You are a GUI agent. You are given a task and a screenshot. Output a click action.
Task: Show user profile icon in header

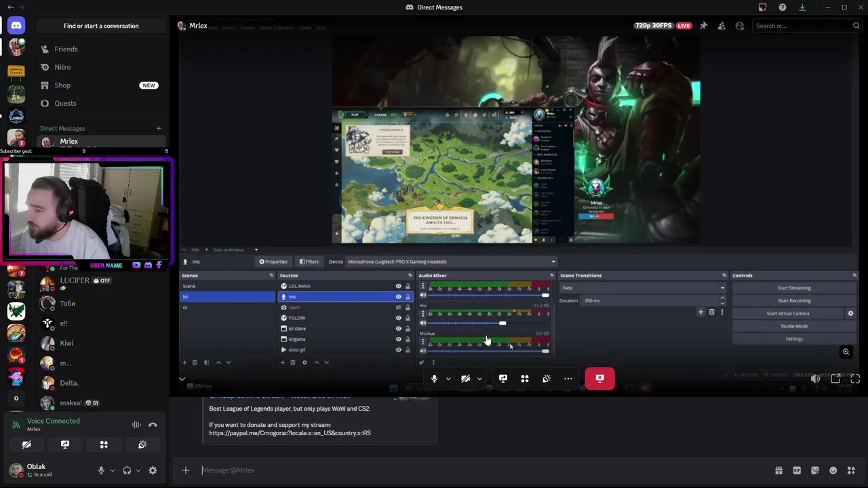coord(740,26)
